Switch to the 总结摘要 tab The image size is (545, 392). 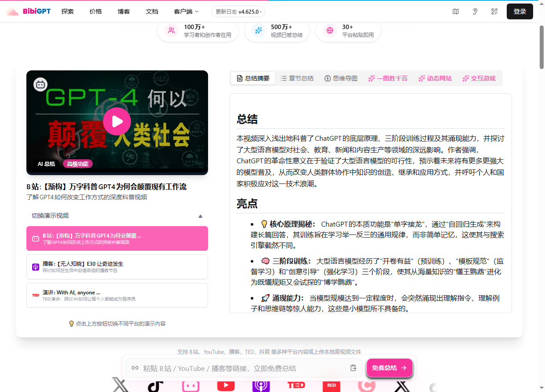[x=253, y=78]
